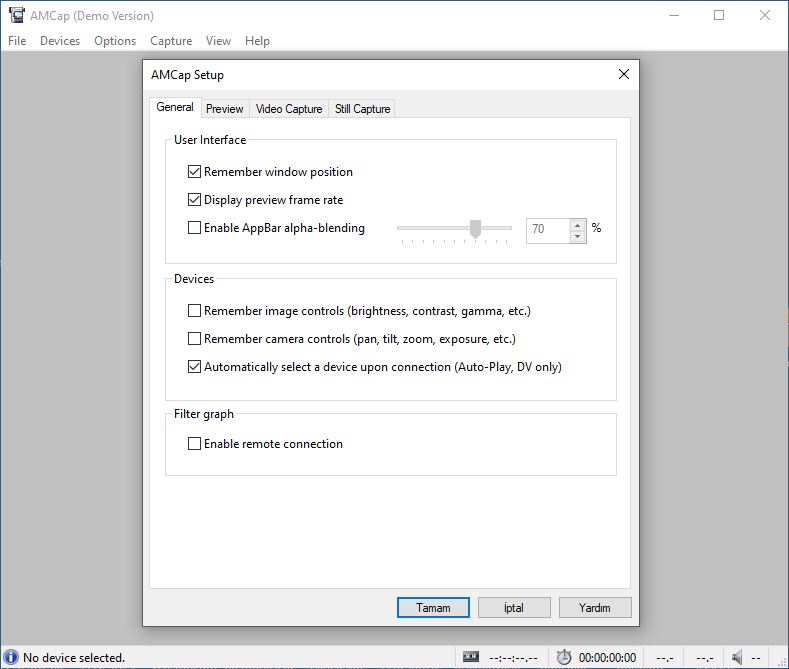The height and width of the screenshot is (669, 789).
Task: Click the AMCap app icon in title bar
Action: coord(17,15)
